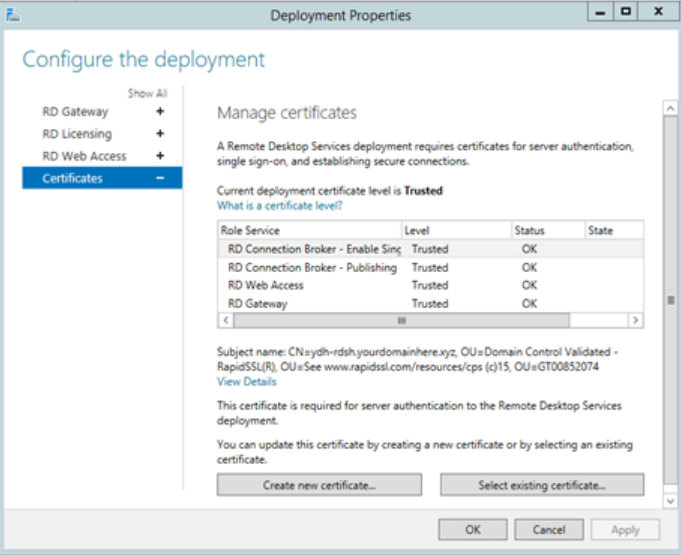Click the Deployment Properties title bar icon
681x555 pixels.
tap(12, 14)
